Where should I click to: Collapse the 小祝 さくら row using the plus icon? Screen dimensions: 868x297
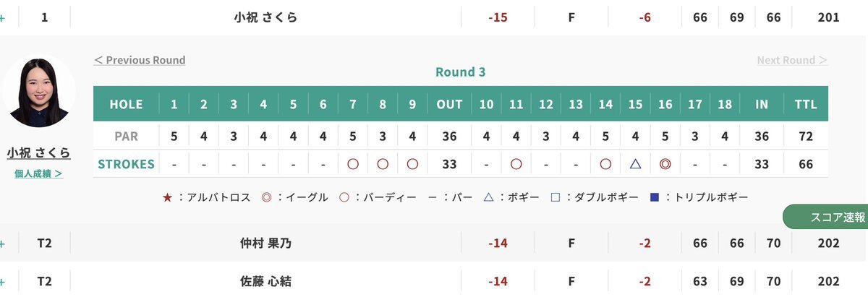(x=2, y=17)
